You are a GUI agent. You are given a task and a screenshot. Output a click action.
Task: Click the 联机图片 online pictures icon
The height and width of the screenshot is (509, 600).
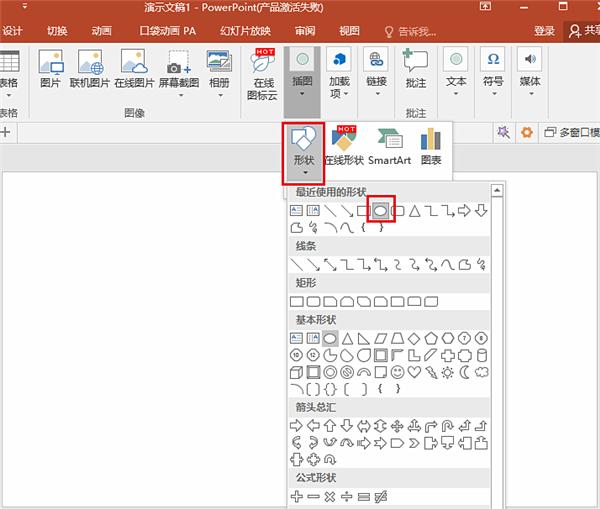[90, 69]
